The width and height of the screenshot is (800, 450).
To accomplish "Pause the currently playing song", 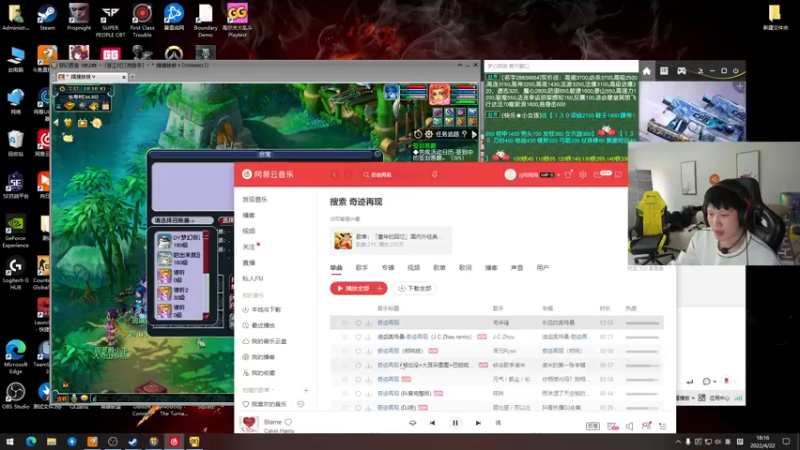I will coord(455,422).
